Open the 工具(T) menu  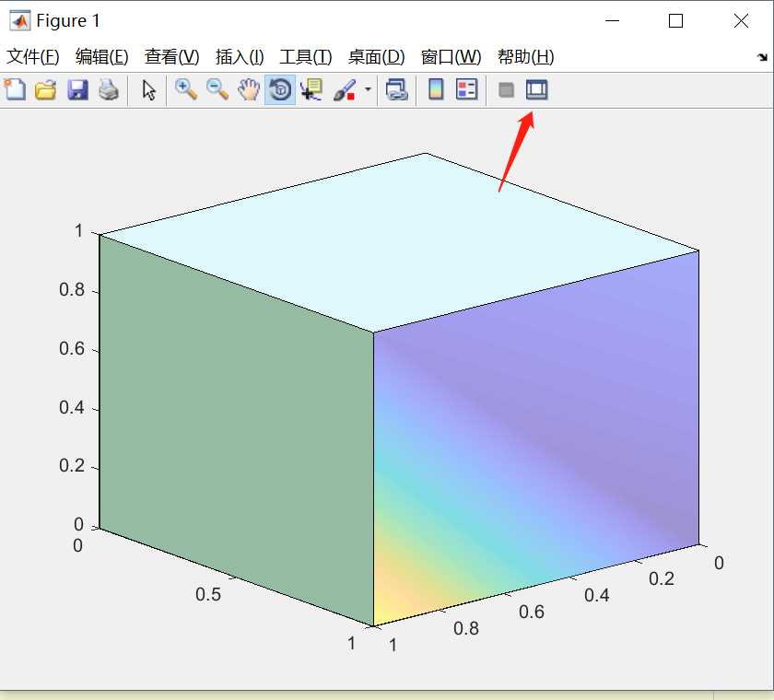[306, 57]
